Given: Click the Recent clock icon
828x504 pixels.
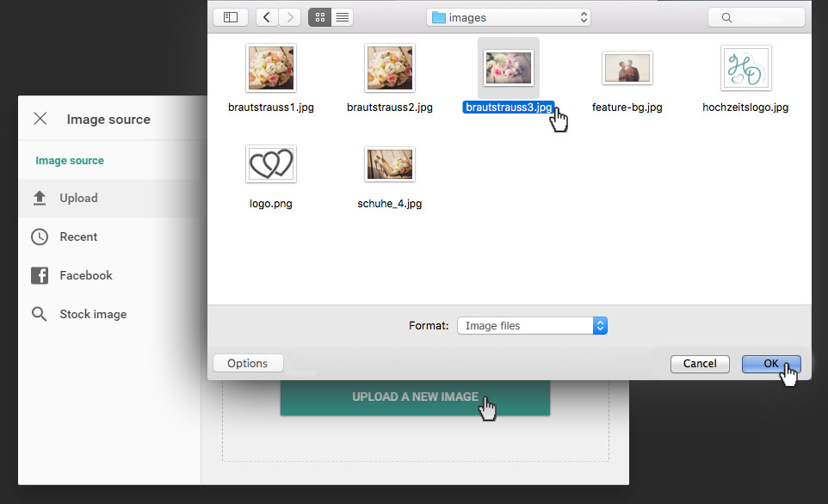Looking at the screenshot, I should (40, 237).
